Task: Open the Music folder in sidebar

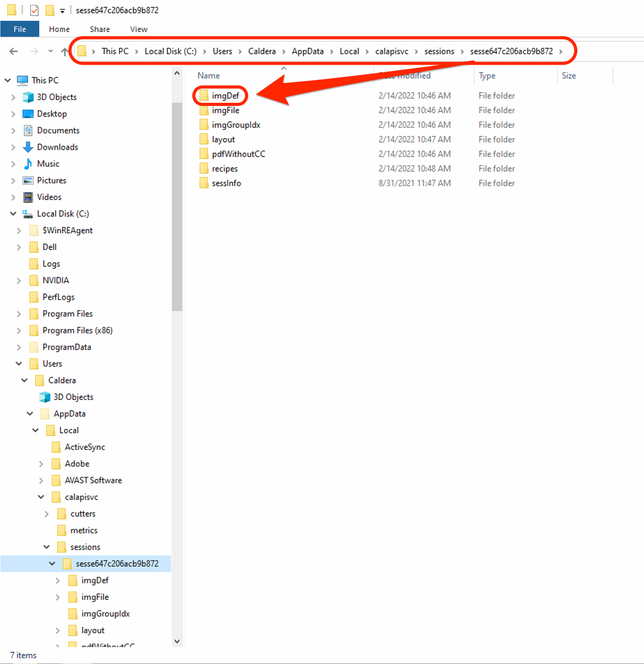Action: [48, 163]
